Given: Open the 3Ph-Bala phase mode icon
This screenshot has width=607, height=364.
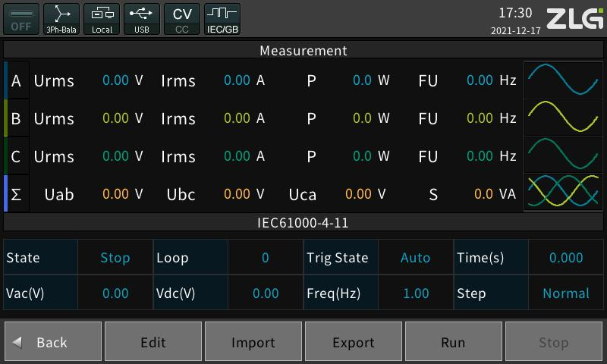Looking at the screenshot, I should coord(61,18).
